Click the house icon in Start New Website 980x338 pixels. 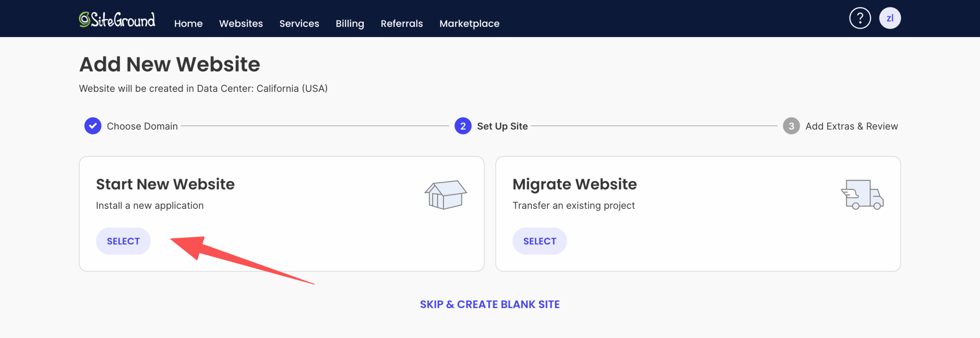445,195
